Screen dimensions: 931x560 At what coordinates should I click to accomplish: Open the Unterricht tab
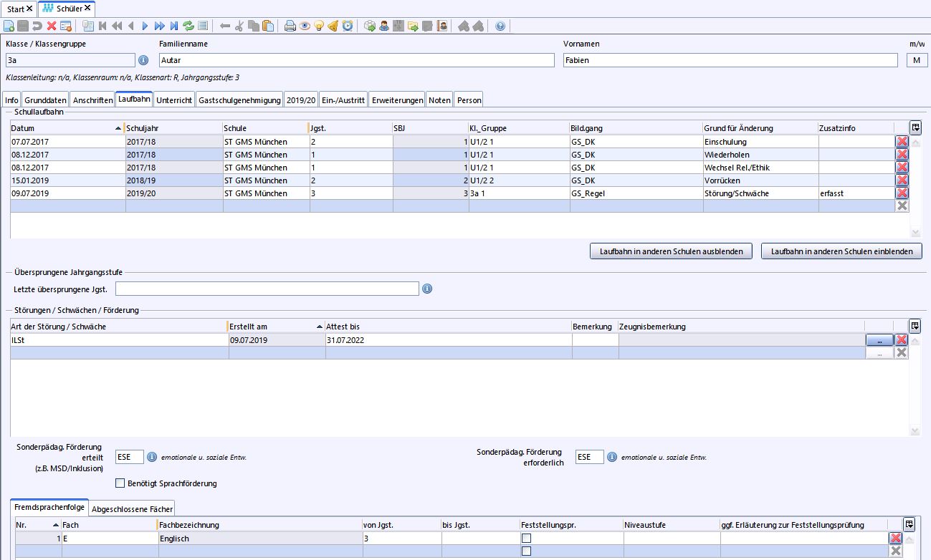tap(174, 100)
